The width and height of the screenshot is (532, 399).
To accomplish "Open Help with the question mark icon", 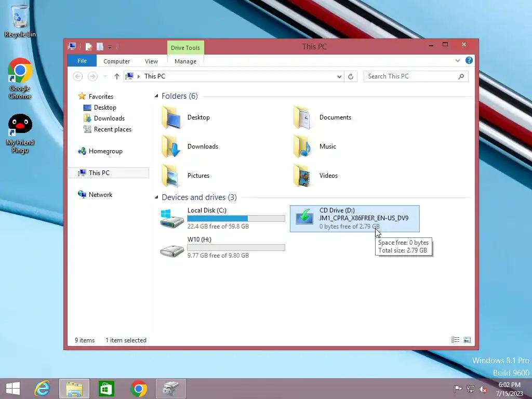I will pos(469,60).
